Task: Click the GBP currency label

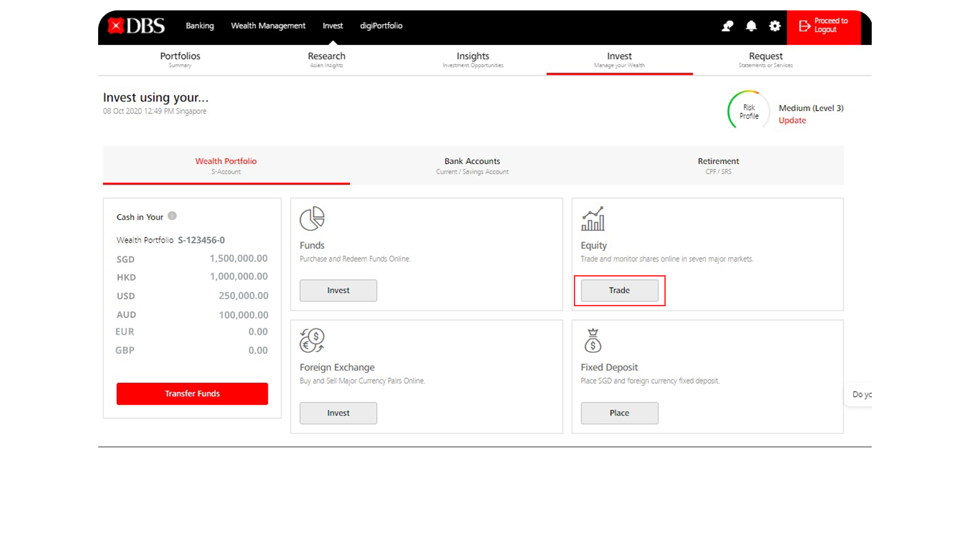Action: (x=125, y=351)
